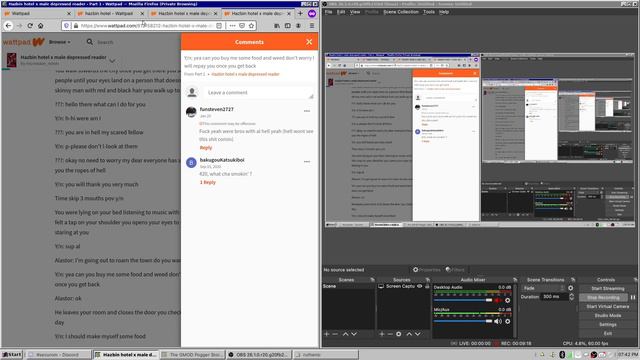Click Start Virtual Camera
640x360 pixels.
[607, 307]
